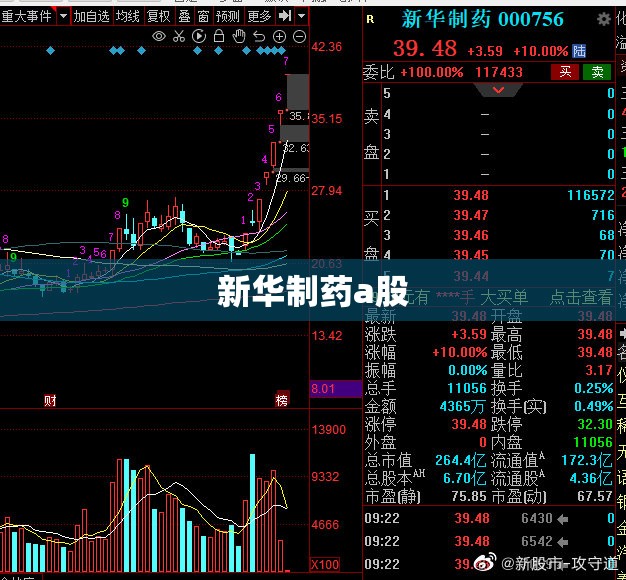Screen dimensions: 626x580
Task: Toggle the 均线 moving average option
Action: click(127, 16)
